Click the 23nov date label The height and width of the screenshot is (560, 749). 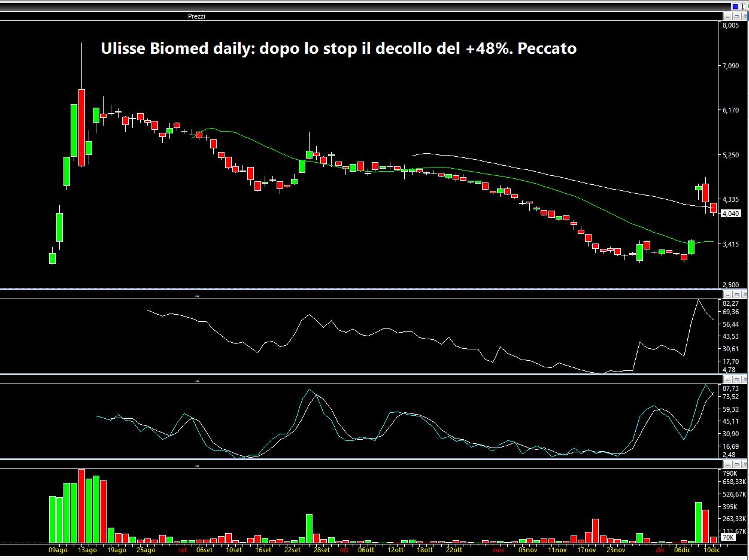pos(616,550)
